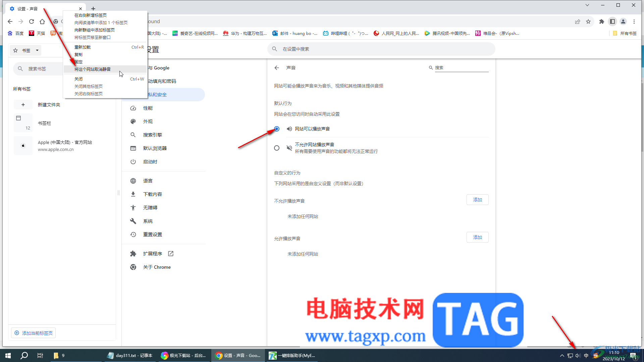Viewport: 644px width, 362px height.
Task: Click the 搜索 field in 声音 page
Action: pos(461,68)
